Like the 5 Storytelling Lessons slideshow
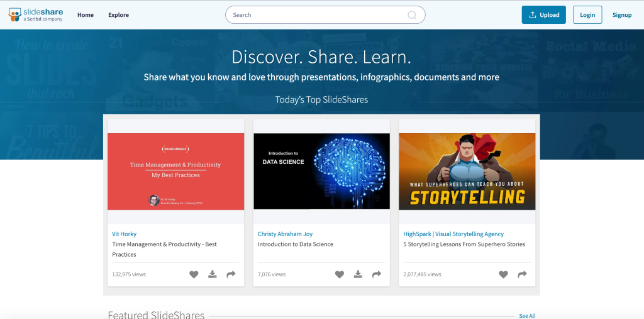Screen dimensions: 644x319 (503, 274)
